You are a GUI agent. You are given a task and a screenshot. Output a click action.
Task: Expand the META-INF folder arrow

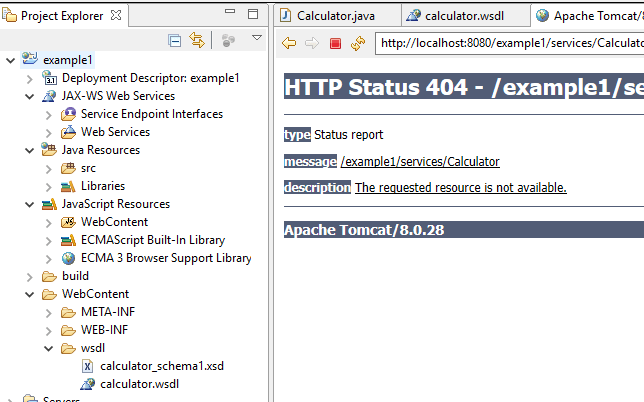(x=48, y=313)
